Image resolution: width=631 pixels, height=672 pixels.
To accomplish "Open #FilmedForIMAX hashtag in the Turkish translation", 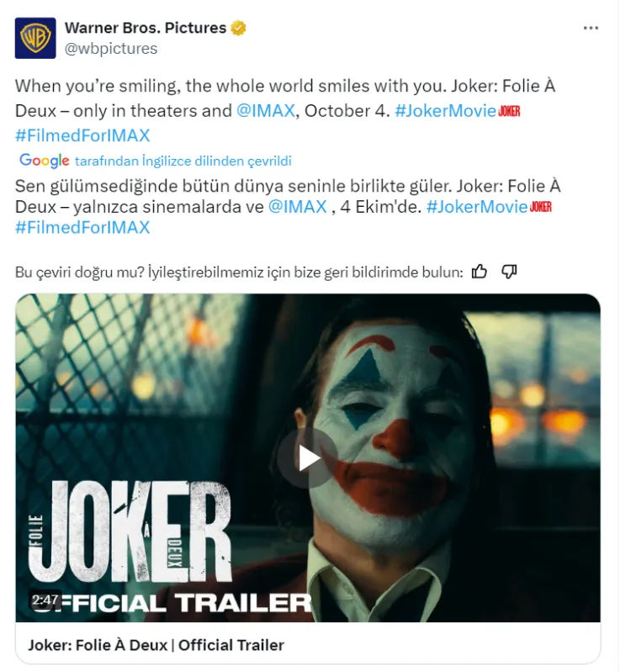I will click(82, 227).
